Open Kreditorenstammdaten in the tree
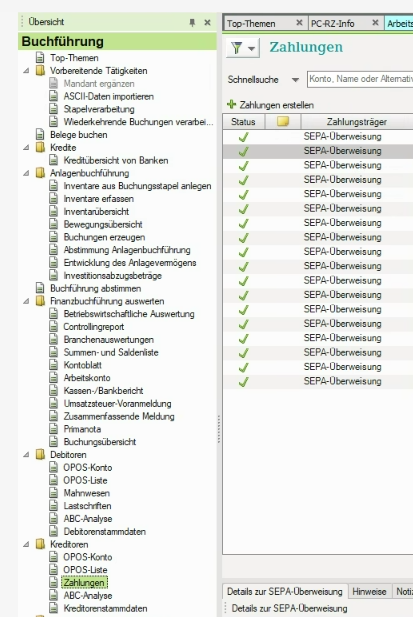Screen dimensions: 413x617 click(105, 608)
